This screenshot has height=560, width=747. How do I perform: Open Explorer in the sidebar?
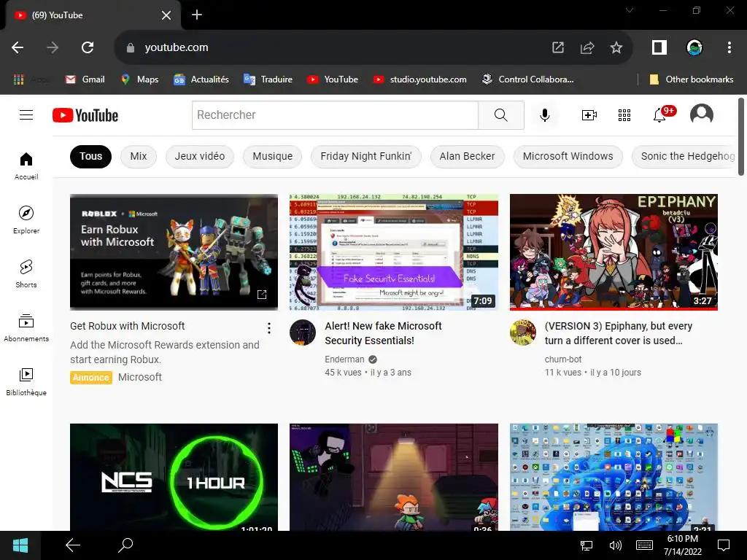tap(26, 220)
